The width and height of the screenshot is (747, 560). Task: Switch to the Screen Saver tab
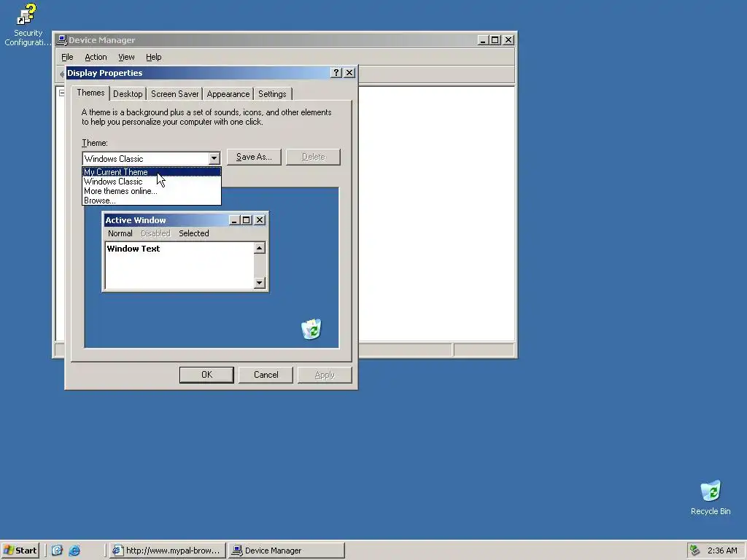[x=175, y=94]
